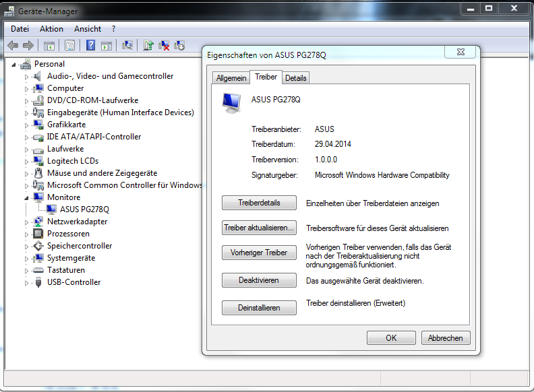Expand the Logitech LCDs node
The height and width of the screenshot is (392, 534).
click(x=26, y=162)
